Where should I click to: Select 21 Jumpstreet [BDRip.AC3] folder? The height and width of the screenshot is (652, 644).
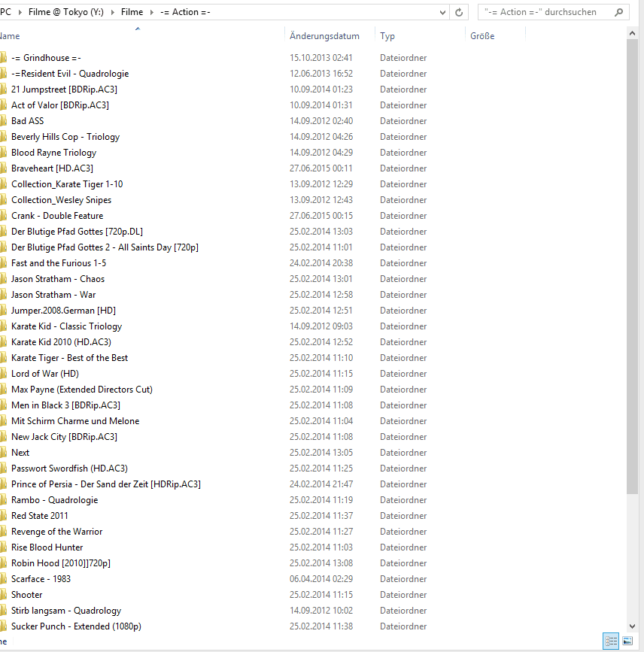coord(64,89)
